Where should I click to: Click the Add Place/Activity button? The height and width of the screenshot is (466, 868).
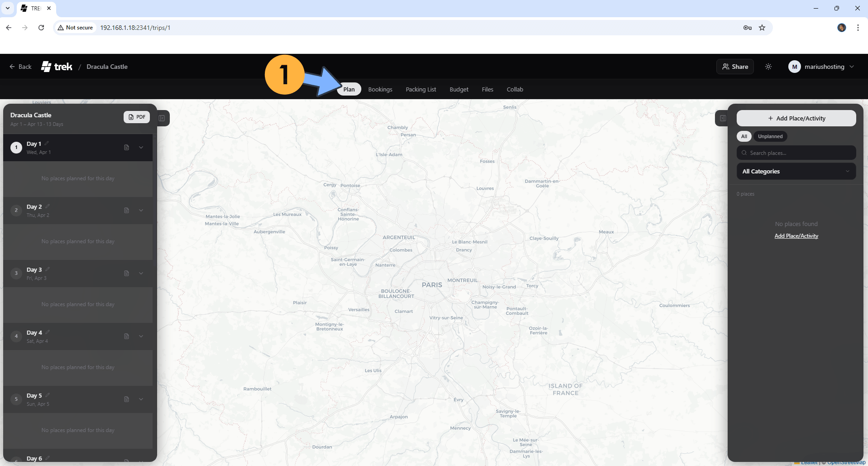pyautogui.click(x=796, y=119)
